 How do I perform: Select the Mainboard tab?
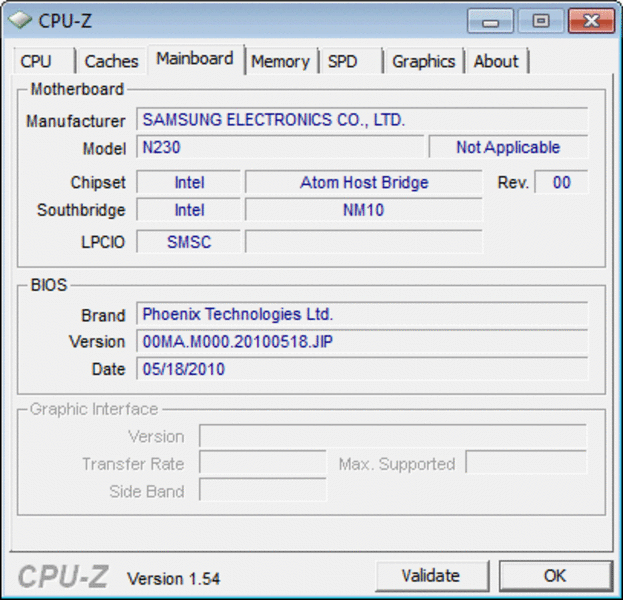point(195,59)
